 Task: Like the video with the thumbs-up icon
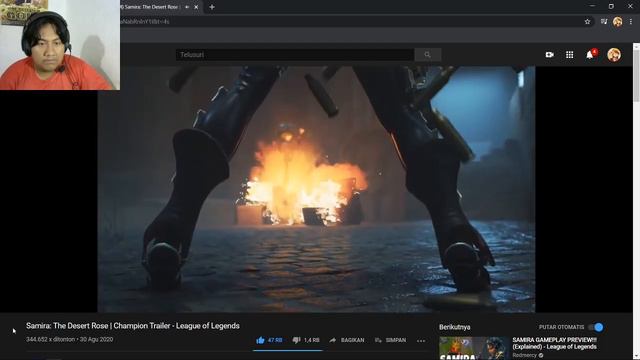click(x=260, y=340)
